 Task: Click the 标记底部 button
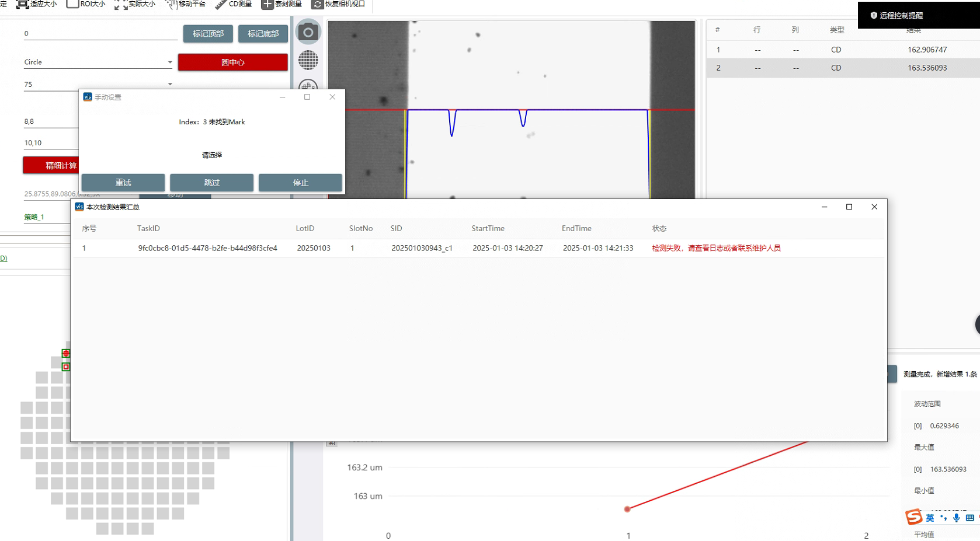pos(263,34)
